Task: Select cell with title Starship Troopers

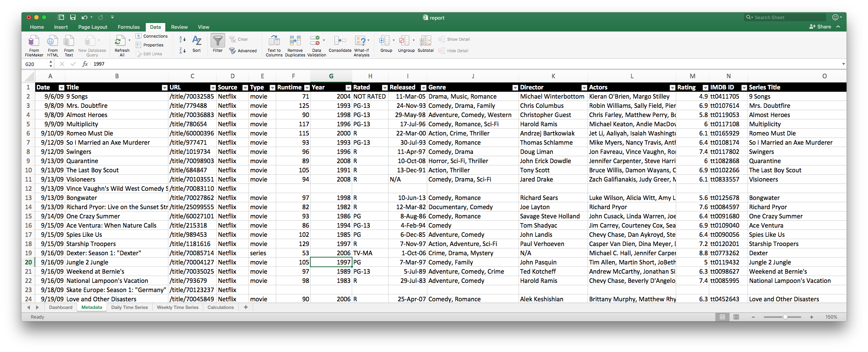Action: pyautogui.click(x=117, y=244)
